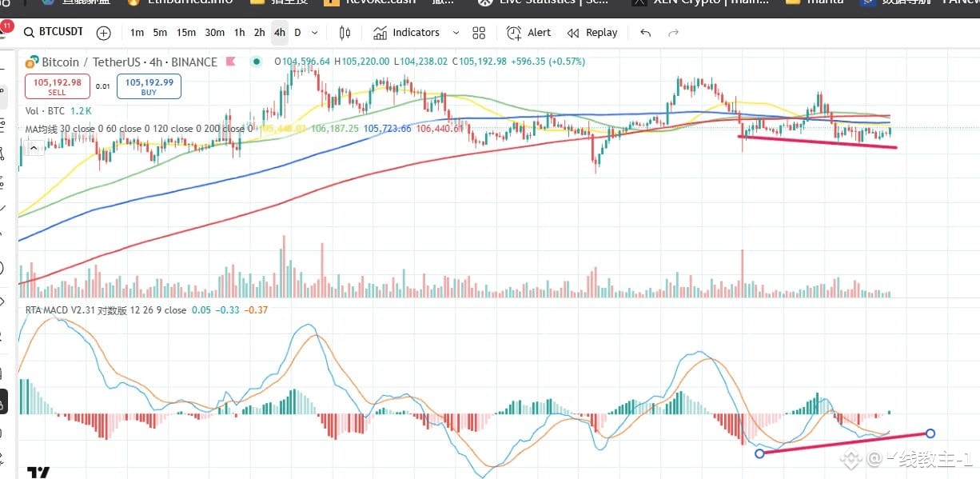Open the candlestick chart style icon
The height and width of the screenshot is (479, 980).
(345, 33)
